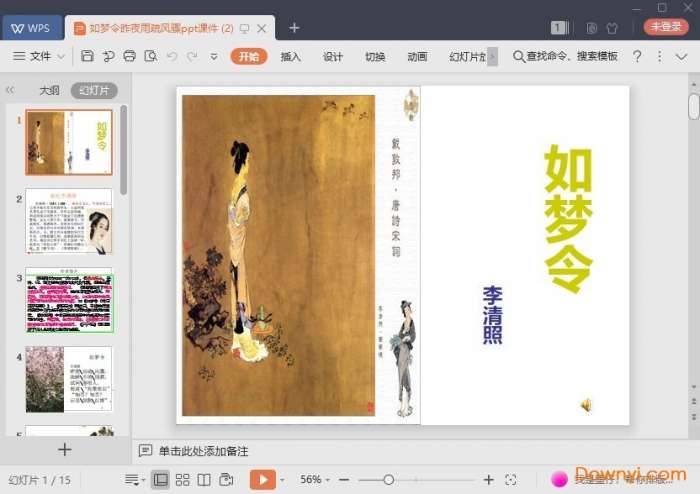Click the zoom slider handle
Viewport: 700px width, 494px height.
pos(388,480)
